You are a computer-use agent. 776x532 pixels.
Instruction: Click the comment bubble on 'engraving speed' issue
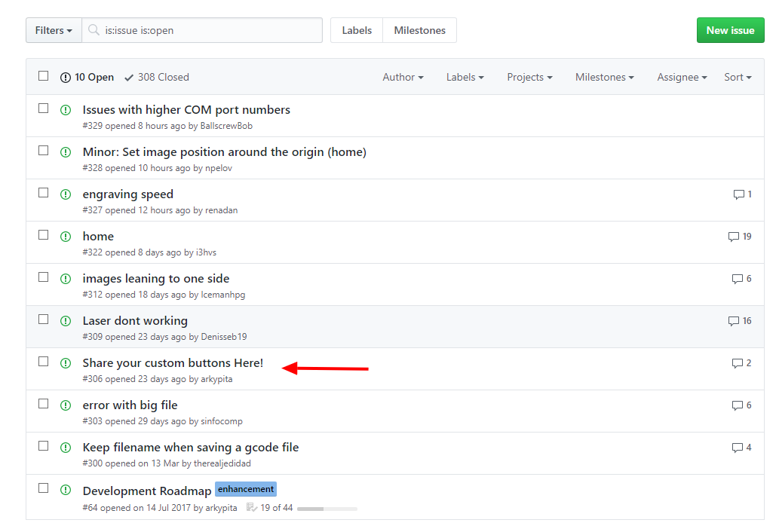coord(738,194)
